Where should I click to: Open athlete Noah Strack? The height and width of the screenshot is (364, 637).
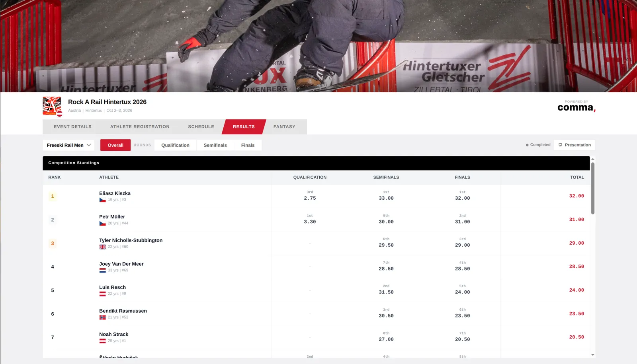113,334
